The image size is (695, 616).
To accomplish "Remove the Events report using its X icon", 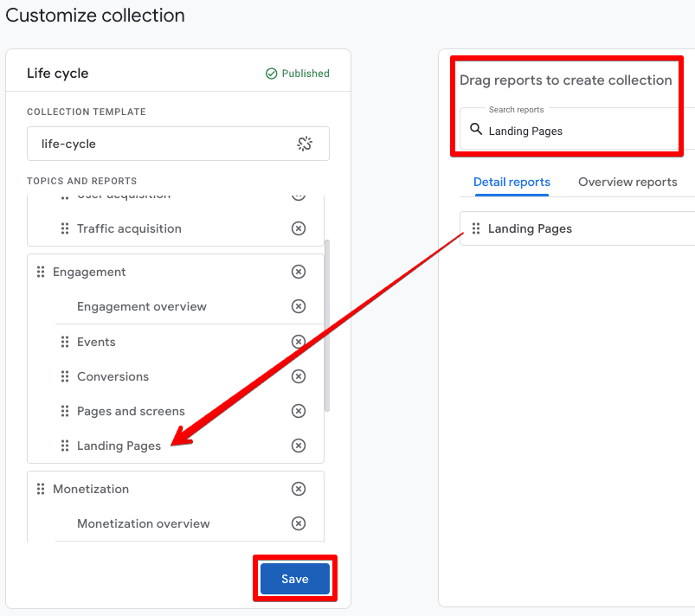I will (x=299, y=342).
